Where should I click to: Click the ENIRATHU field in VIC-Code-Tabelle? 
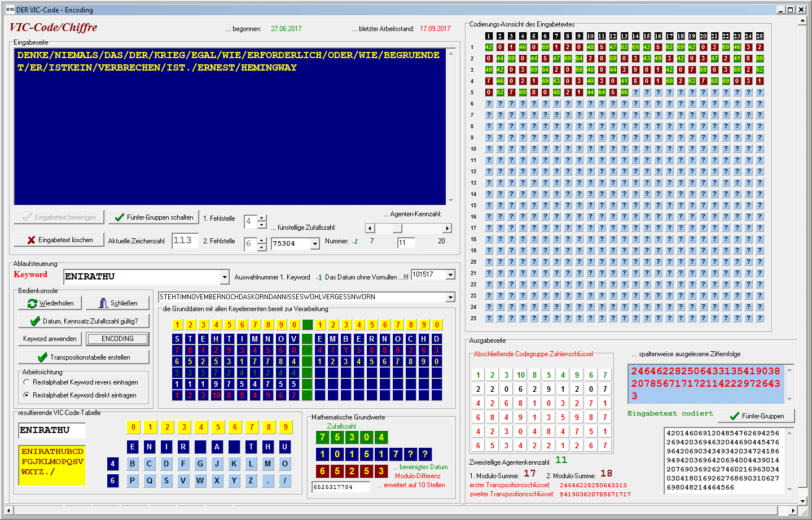pos(52,430)
